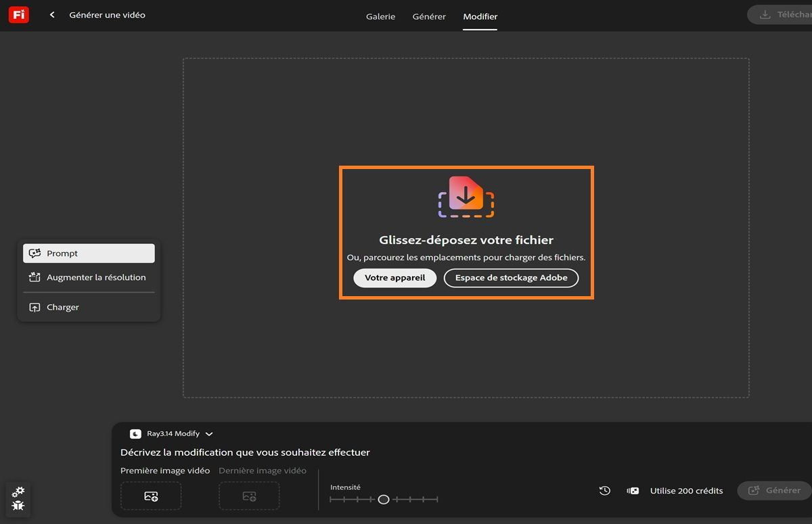Screen dimensions: 812x524
Task: Click the Glissez-déposez votre fichier heading
Action: [466, 240]
